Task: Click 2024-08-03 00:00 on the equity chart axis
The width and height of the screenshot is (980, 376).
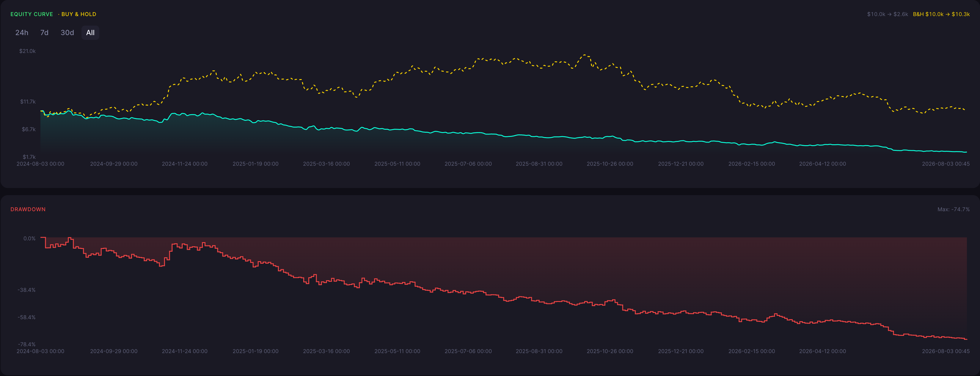Action: tap(40, 164)
